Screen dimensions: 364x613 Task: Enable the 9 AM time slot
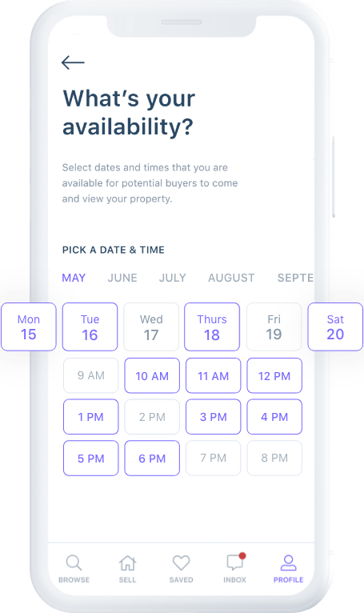[90, 375]
